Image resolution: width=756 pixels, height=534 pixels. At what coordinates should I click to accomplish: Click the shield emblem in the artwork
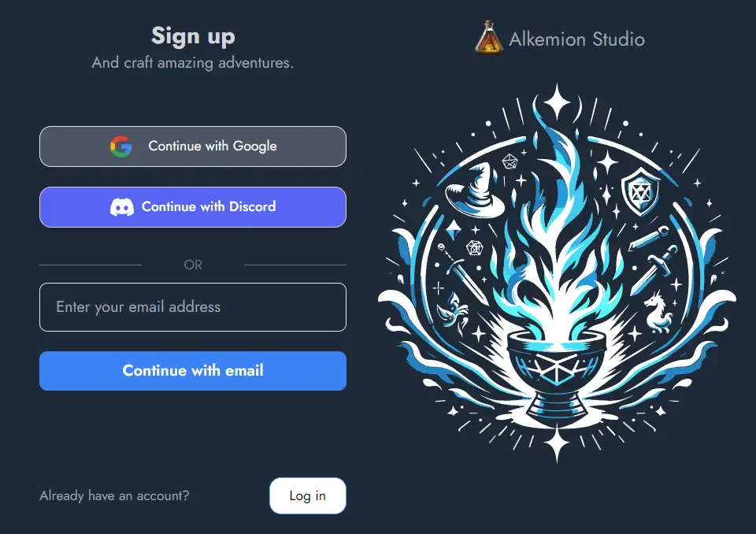pos(639,191)
